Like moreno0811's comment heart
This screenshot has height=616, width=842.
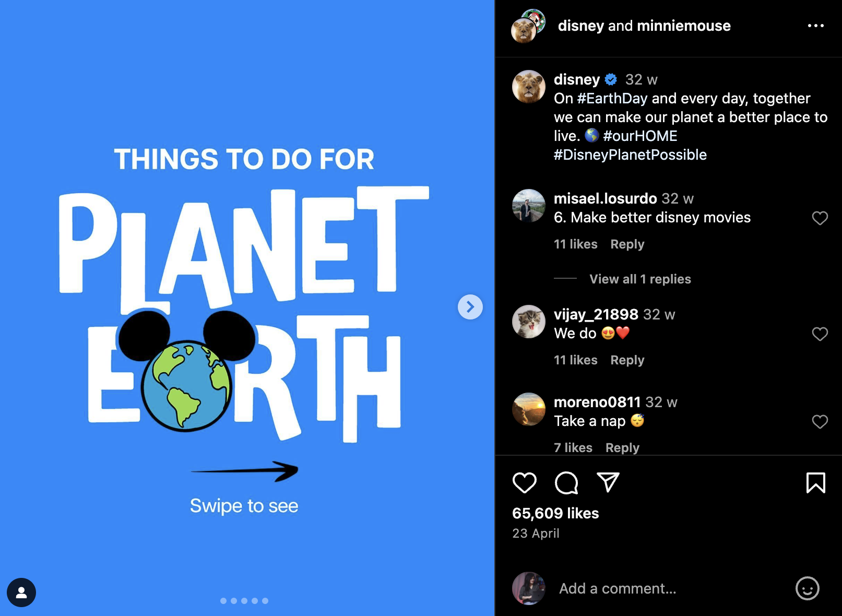[820, 422]
